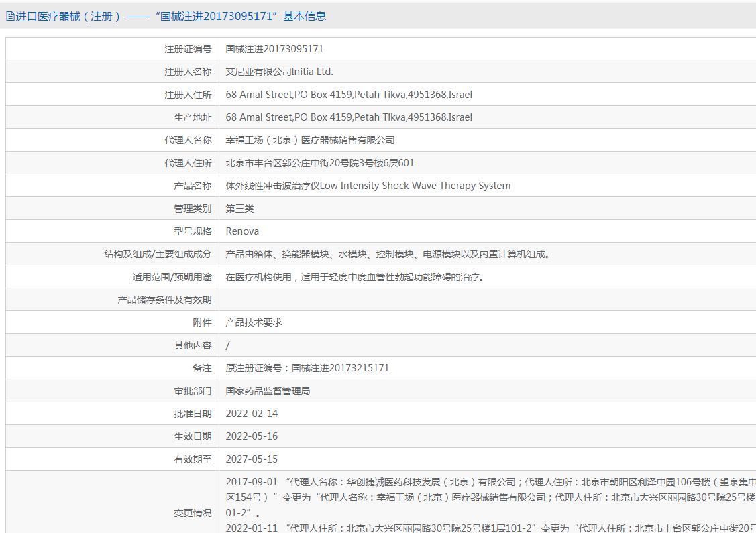Select approval department 国家药品监督管理局
The height and width of the screenshot is (533, 756).
coord(268,391)
